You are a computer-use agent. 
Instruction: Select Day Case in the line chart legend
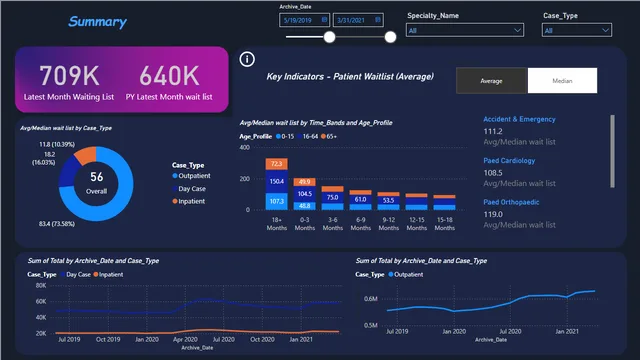76,274
